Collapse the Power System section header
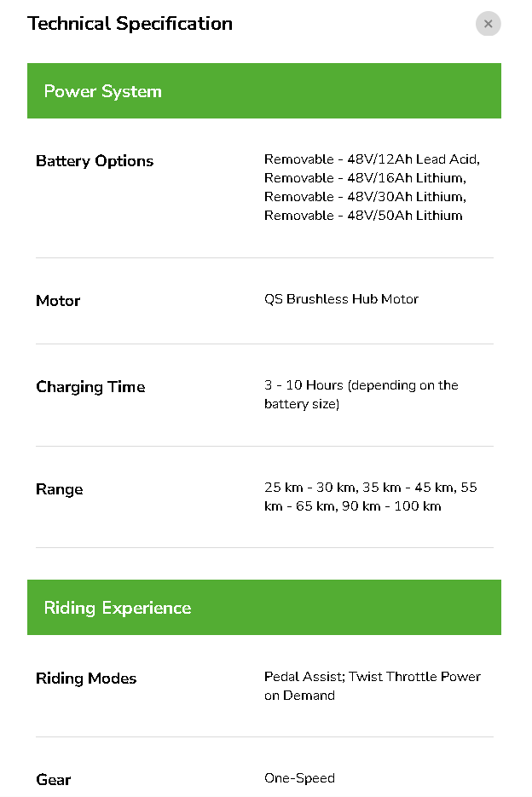This screenshot has height=797, width=532. pos(263,91)
